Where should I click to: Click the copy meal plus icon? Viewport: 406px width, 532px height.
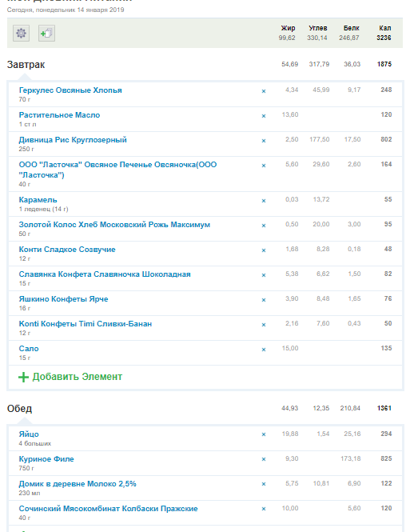46,34
